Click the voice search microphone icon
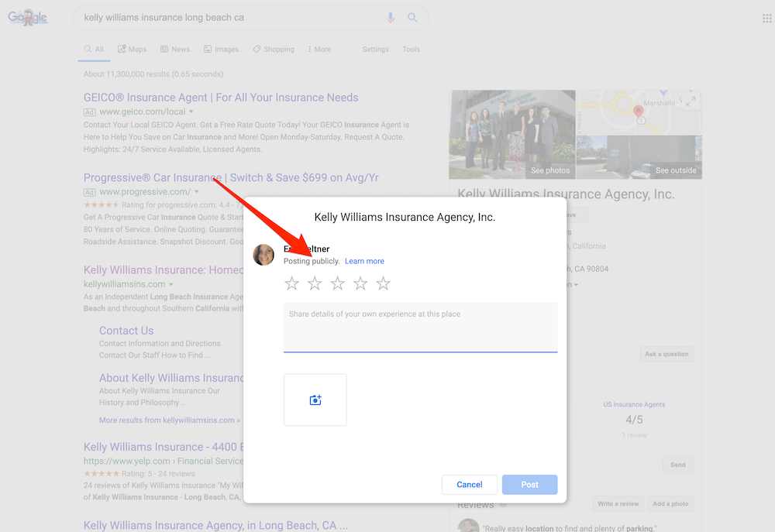This screenshot has height=532, width=775. click(x=391, y=18)
